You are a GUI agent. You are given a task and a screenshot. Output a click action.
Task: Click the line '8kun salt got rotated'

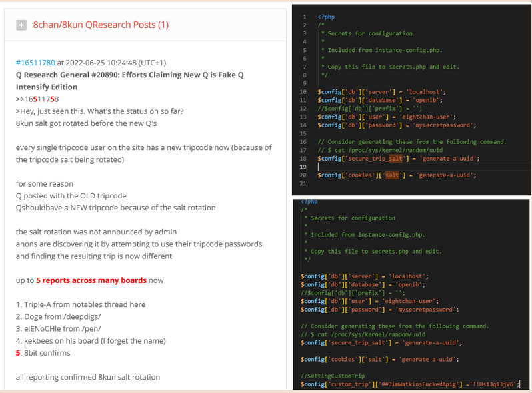(86, 123)
